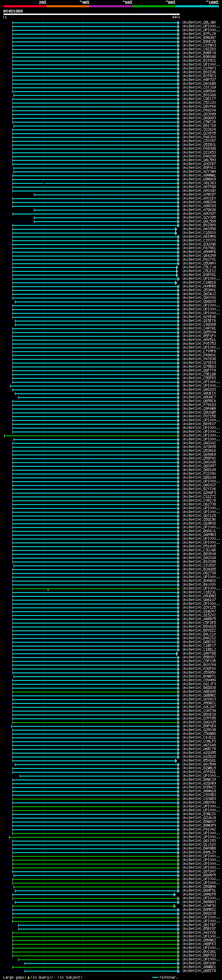The width and height of the screenshot is (222, 980).
Task: Select the UniRef100_P49204 hit label
Action: point(199,110)
